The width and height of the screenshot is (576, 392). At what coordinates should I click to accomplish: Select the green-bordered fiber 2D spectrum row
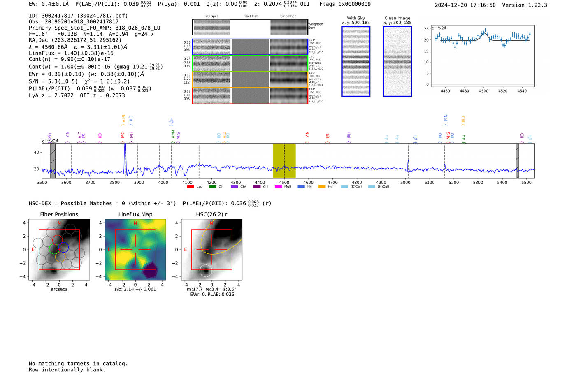(x=250, y=63)
